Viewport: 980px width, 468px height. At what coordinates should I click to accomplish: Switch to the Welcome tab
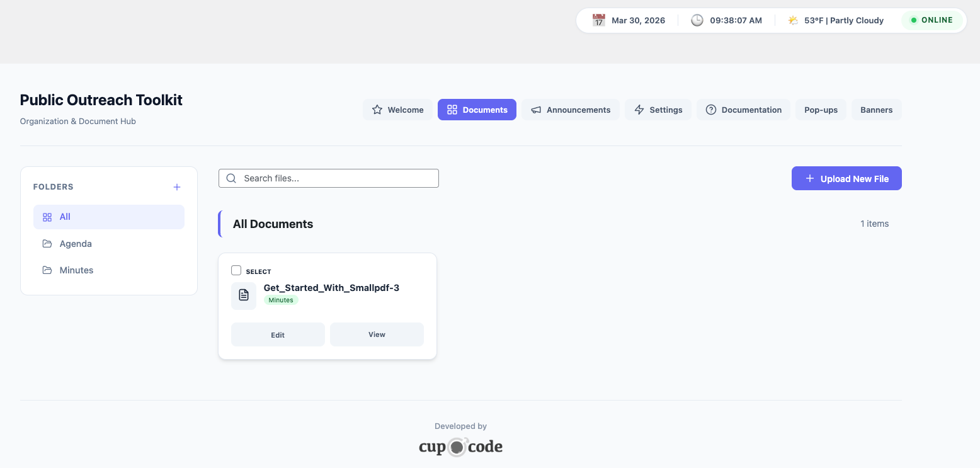pyautogui.click(x=397, y=110)
